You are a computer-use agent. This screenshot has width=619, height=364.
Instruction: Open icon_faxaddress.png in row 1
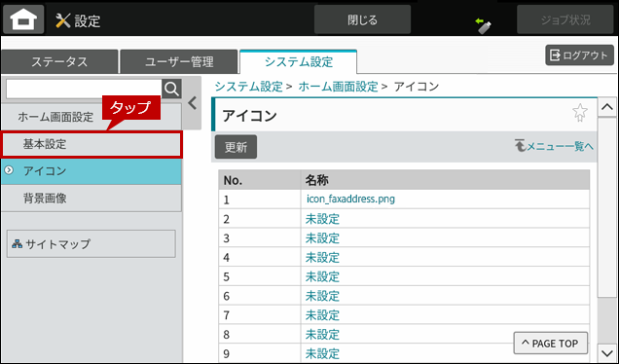point(350,199)
